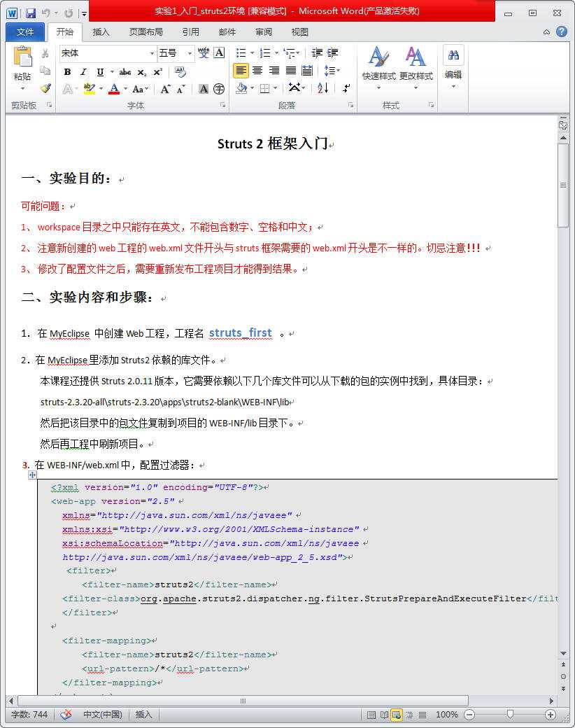The width and height of the screenshot is (575, 728).
Task: Click the Grow Font icon
Action: 165,89
